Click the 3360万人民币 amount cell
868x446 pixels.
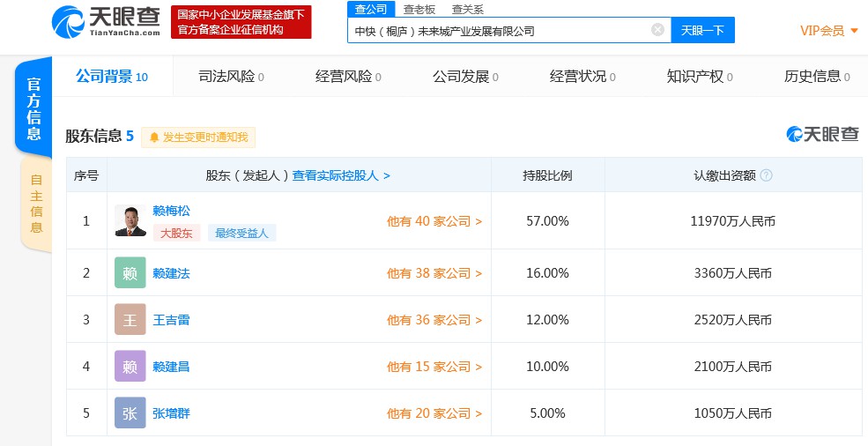(x=733, y=273)
